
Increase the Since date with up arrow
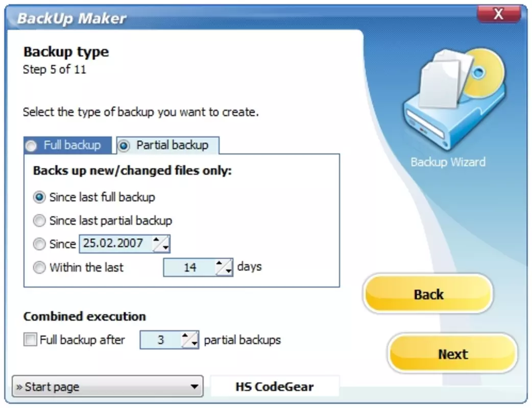tap(156, 240)
